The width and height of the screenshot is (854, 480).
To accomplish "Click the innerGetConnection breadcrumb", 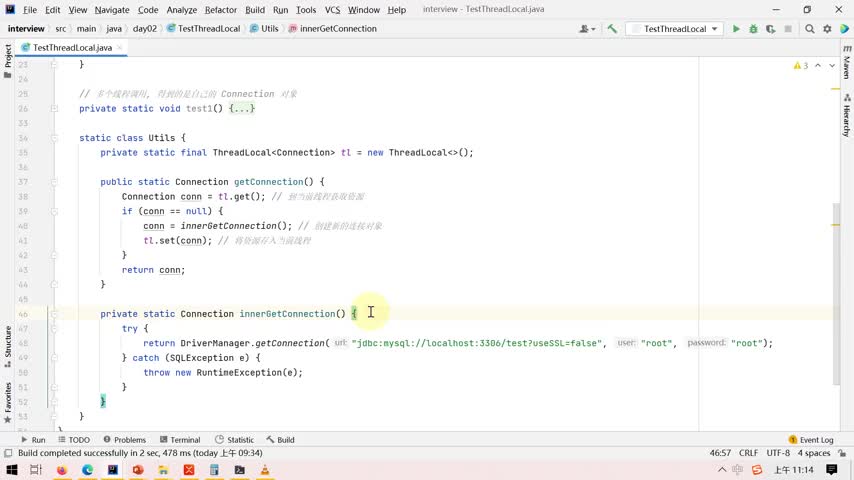I will click(x=333, y=29).
